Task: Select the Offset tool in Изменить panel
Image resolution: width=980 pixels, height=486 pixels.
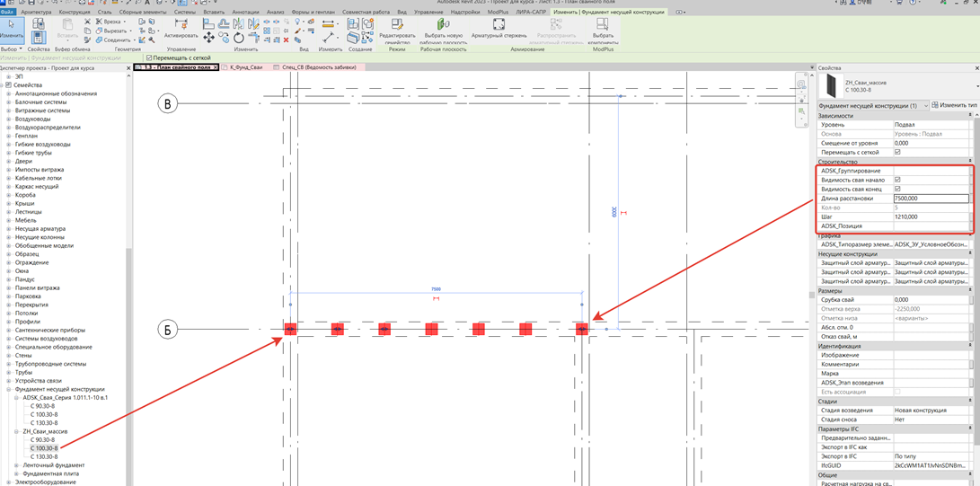Action: tap(223, 23)
